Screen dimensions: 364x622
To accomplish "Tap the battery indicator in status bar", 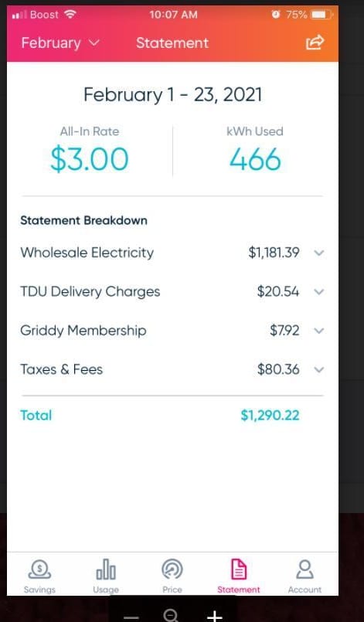I will (322, 15).
